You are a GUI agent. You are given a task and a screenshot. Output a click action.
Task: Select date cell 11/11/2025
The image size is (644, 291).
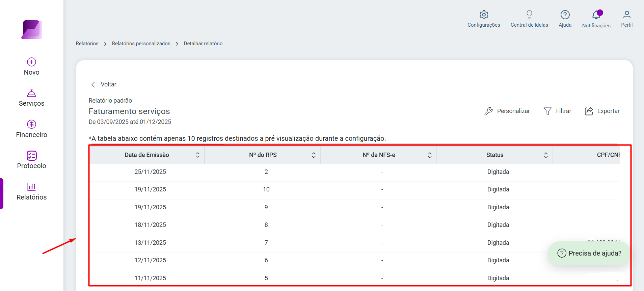[150, 278]
